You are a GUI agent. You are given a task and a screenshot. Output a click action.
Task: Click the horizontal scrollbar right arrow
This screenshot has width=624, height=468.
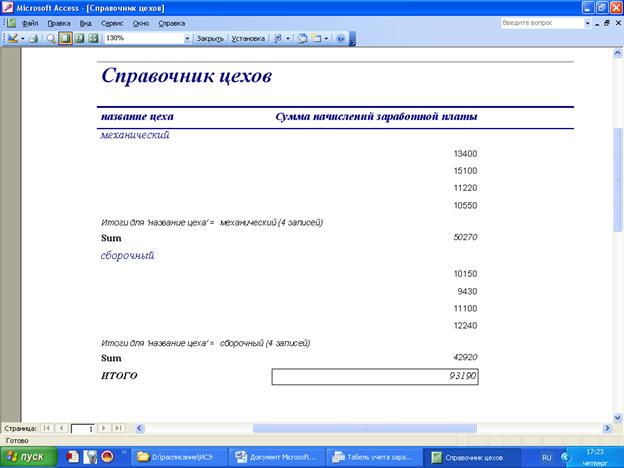pyautogui.click(x=607, y=428)
